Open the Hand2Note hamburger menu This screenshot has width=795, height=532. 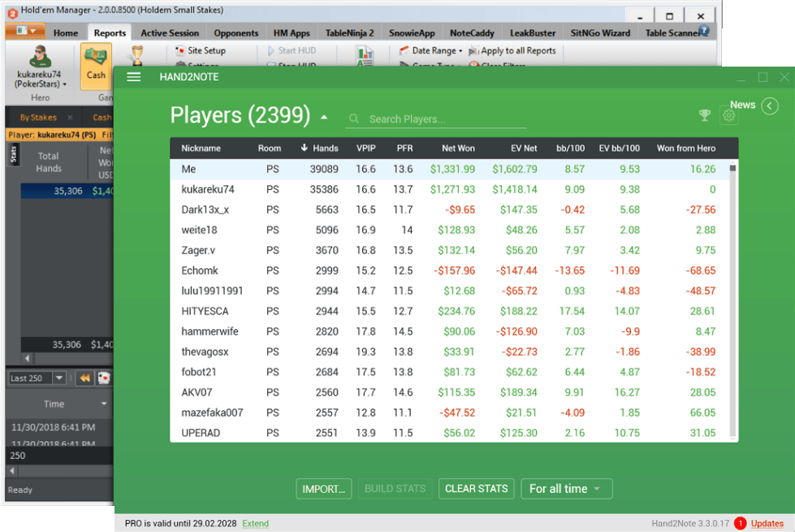point(134,77)
